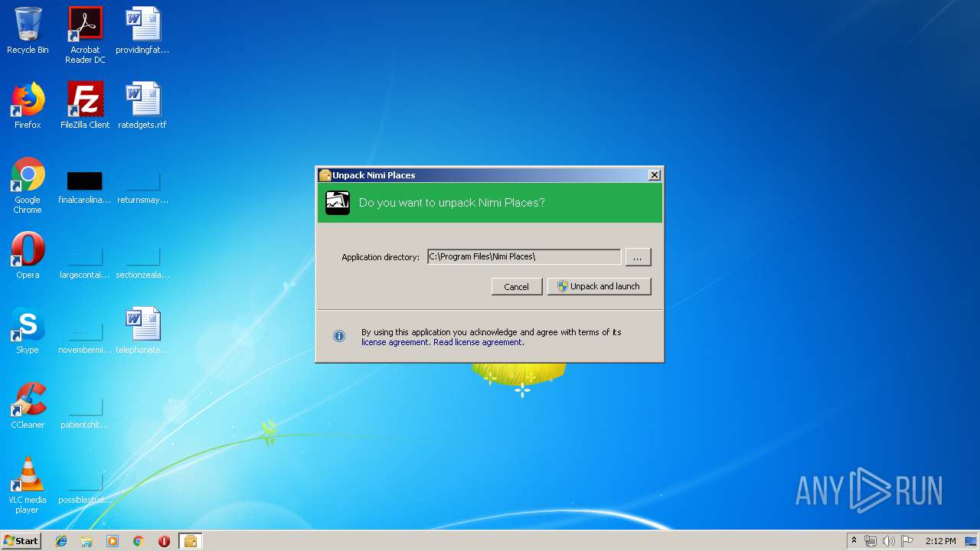Screen dimensions: 980x551
Task: Open the Action Center flag icon
Action: click(907, 541)
